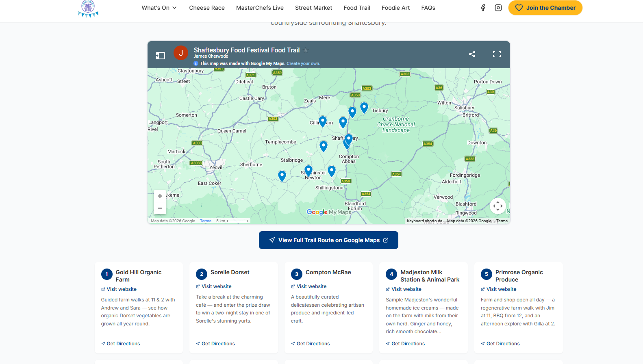Click the map camera pan control
The image size is (643, 364).
pyautogui.click(x=498, y=206)
